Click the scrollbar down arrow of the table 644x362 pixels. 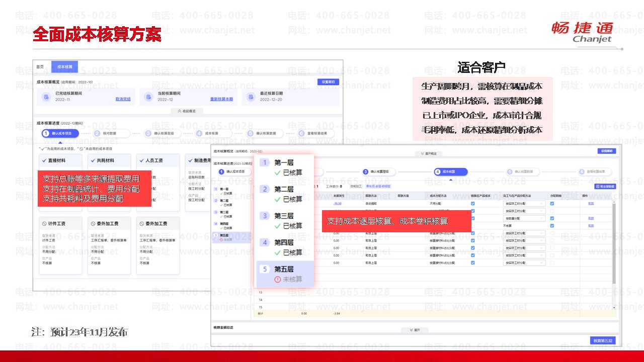point(613,307)
